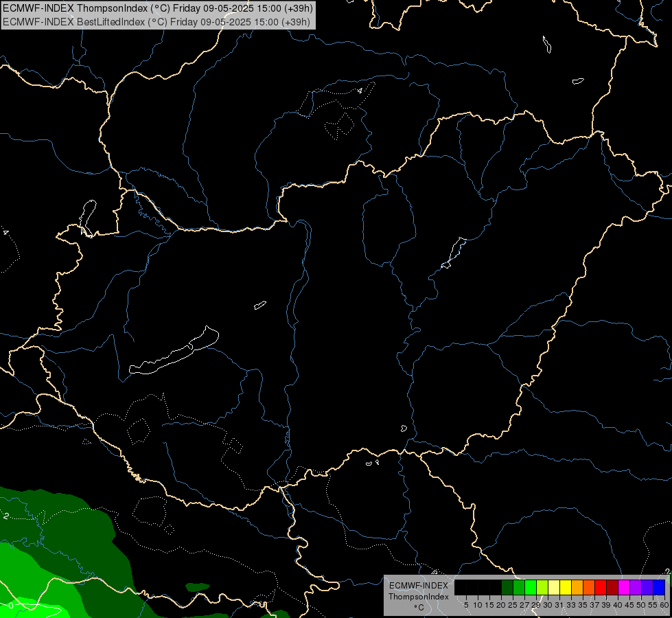Click the dark red 39-40 legend swatch
672x618 pixels.
coord(612,587)
